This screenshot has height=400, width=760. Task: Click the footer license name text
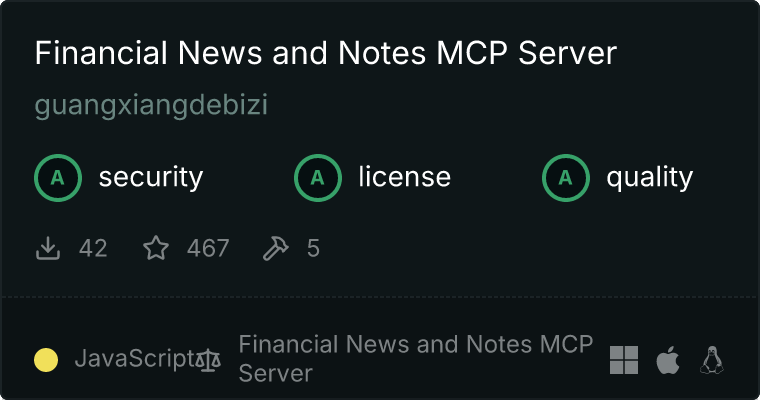pyautogui.click(x=415, y=359)
